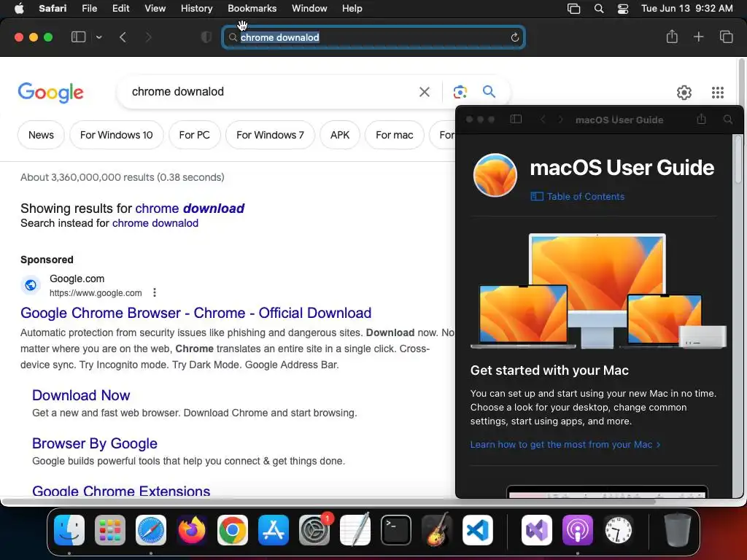Select the APK filter chip
This screenshot has width=747, height=560.
(x=340, y=135)
